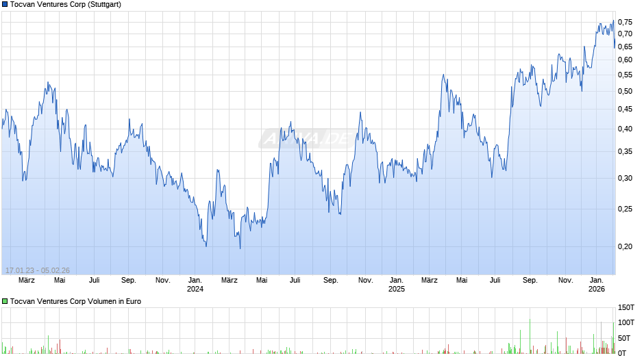Viewport: 644px width, 360px height.
Task: Click the price axis label 0,55
Action: pyautogui.click(x=625, y=75)
